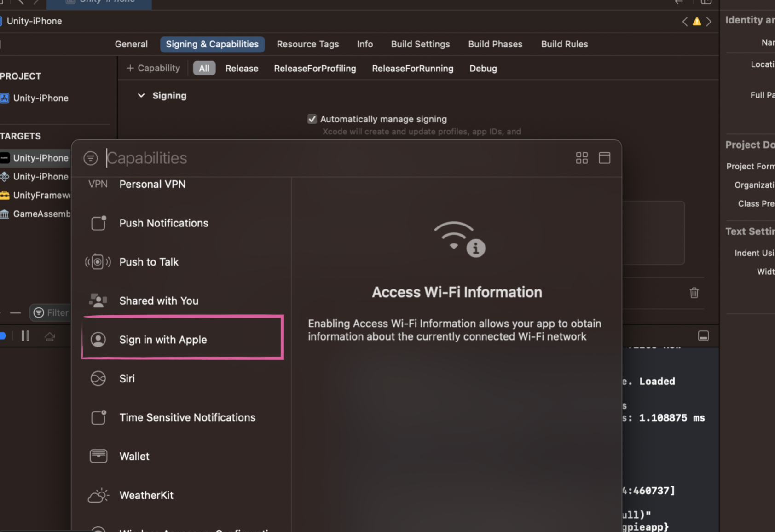Remove target with the minus button

click(15, 313)
